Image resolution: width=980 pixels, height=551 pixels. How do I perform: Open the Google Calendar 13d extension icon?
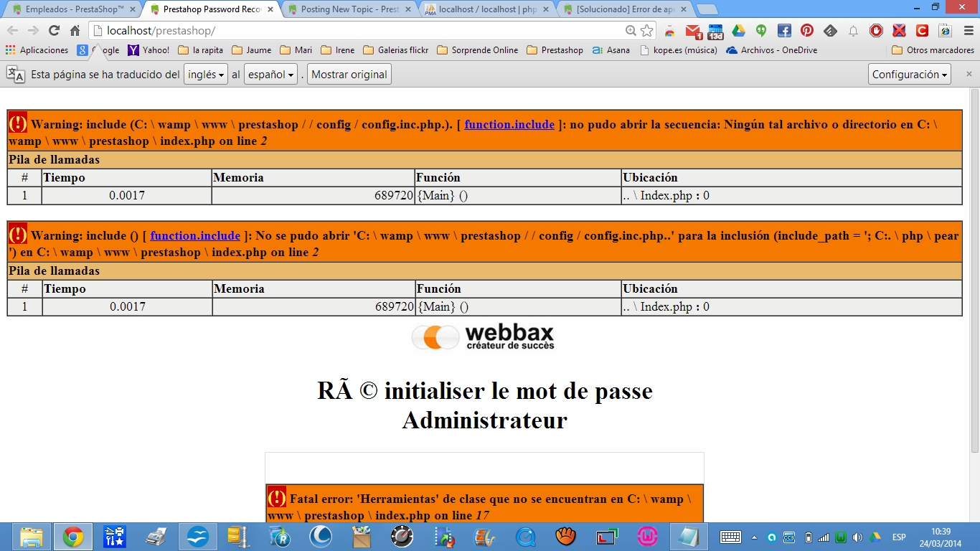click(x=715, y=31)
